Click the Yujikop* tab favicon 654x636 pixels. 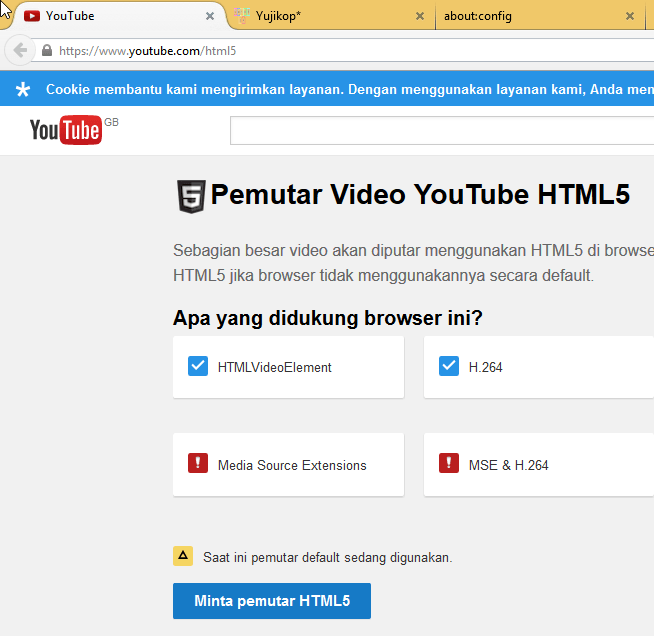(x=242, y=16)
